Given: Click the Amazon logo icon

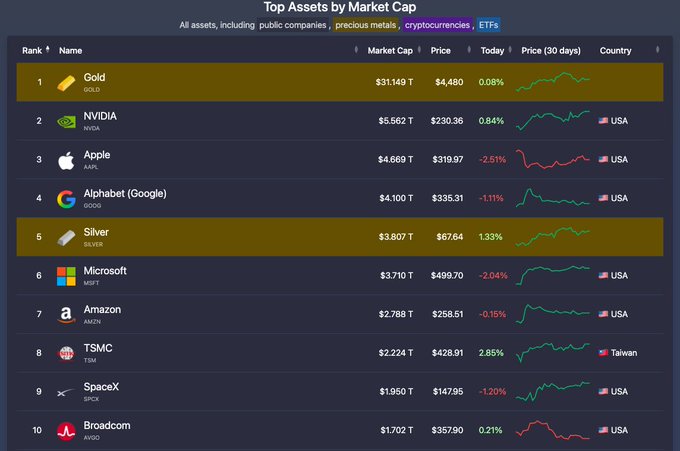Looking at the screenshot, I should coord(66,315).
